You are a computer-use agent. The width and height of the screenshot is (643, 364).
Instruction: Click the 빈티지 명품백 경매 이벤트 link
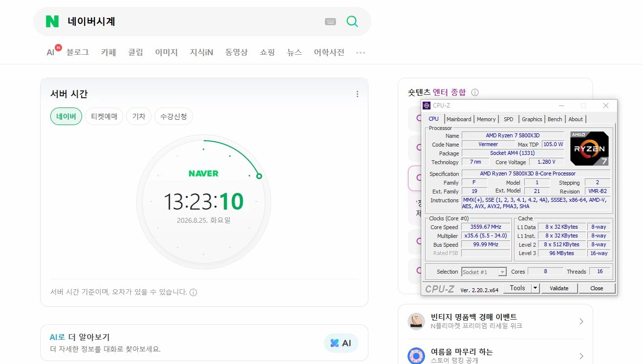[474, 317]
